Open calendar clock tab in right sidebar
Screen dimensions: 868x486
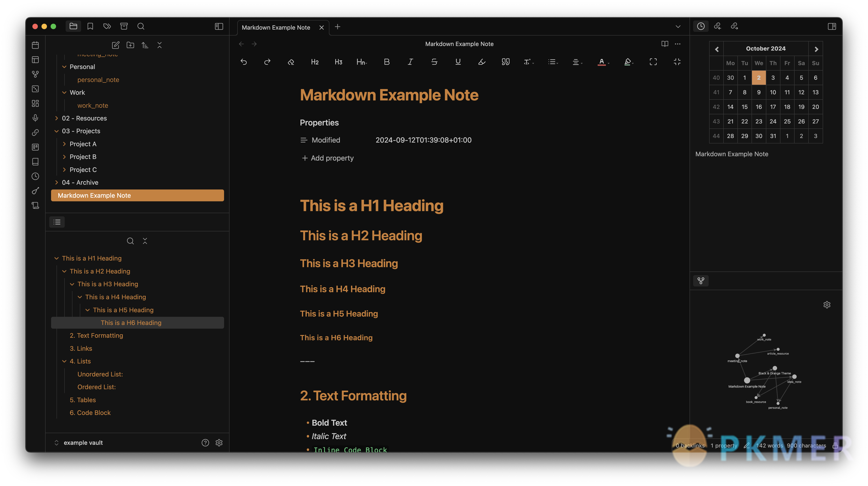click(701, 26)
